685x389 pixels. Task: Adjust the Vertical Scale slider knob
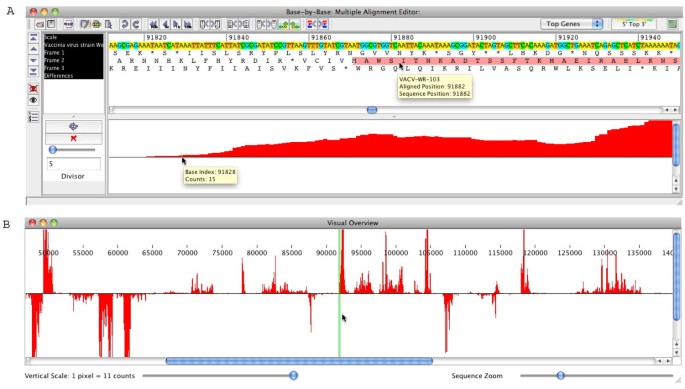[x=294, y=375]
